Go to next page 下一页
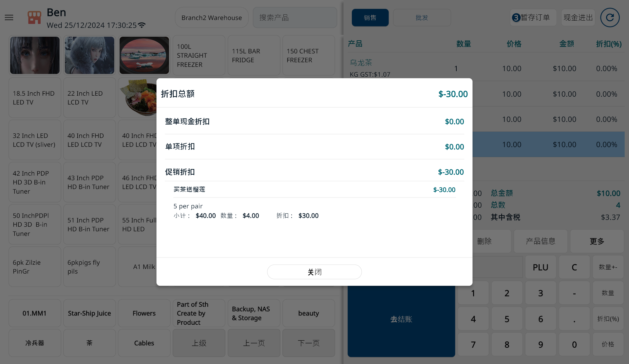Image resolution: width=629 pixels, height=364 pixels. click(309, 343)
